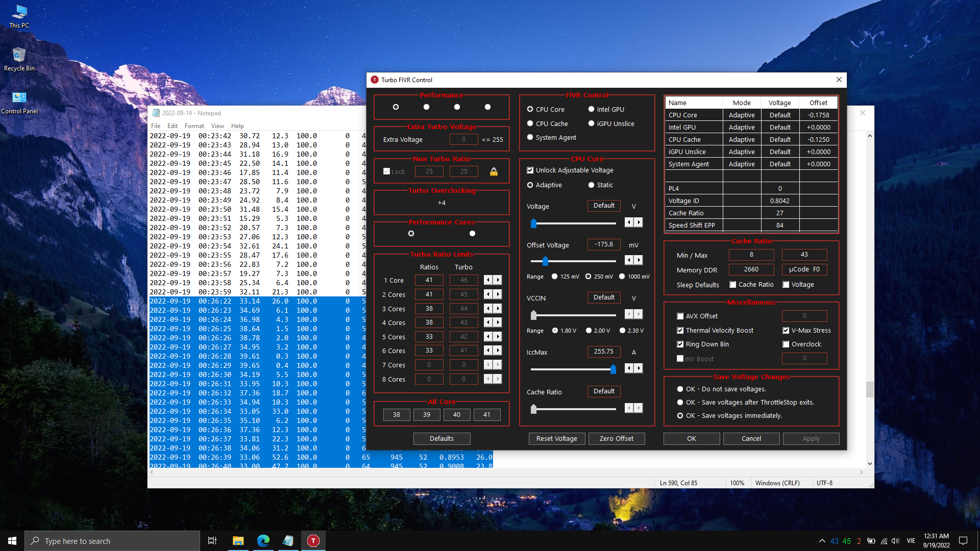Image resolution: width=980 pixels, height=551 pixels.
Task: Open Notepad Format menu
Action: (194, 126)
